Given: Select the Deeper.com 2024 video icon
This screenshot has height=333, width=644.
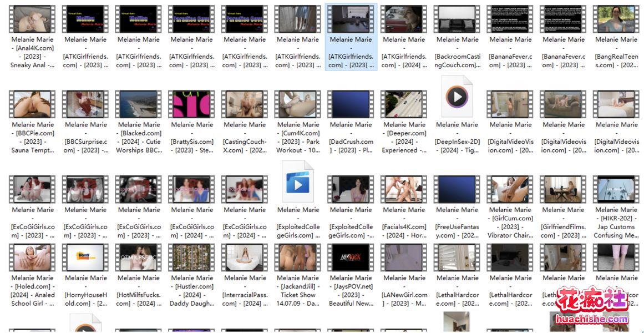Looking at the screenshot, I should point(404,105).
